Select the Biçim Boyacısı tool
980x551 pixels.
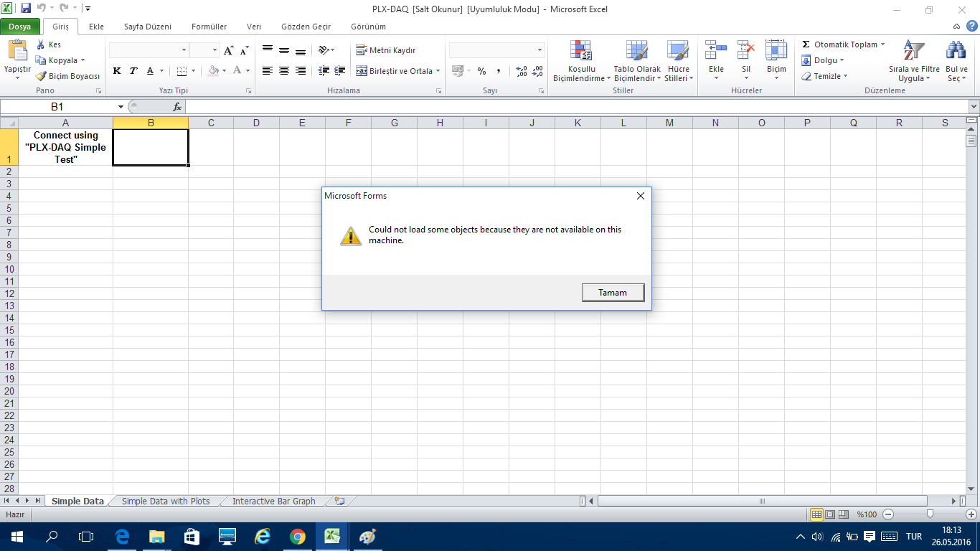(68, 75)
